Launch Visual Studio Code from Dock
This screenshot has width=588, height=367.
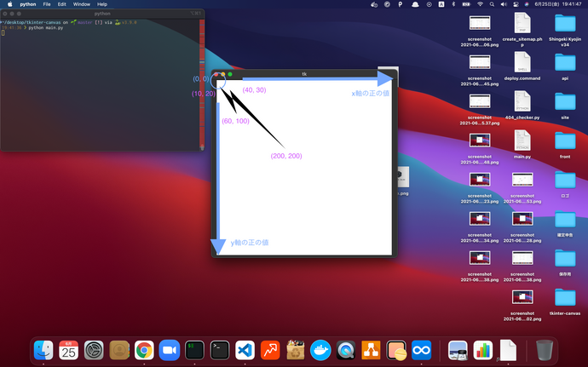(x=245, y=350)
